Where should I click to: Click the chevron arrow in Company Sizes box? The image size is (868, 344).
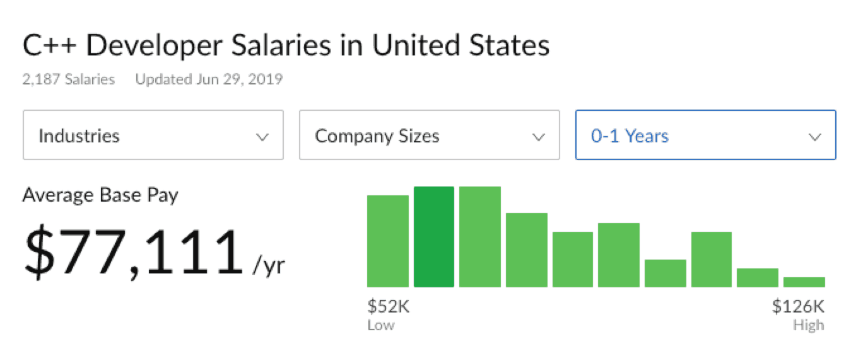539,137
